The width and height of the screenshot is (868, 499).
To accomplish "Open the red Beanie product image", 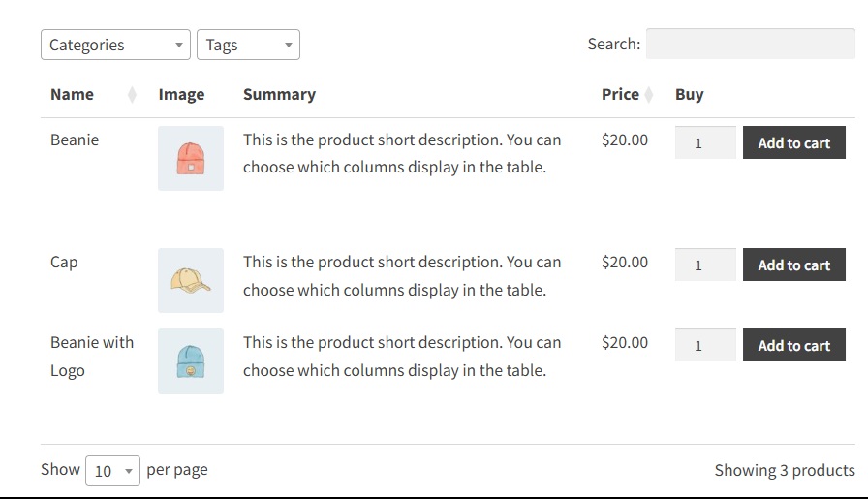I will point(191,158).
